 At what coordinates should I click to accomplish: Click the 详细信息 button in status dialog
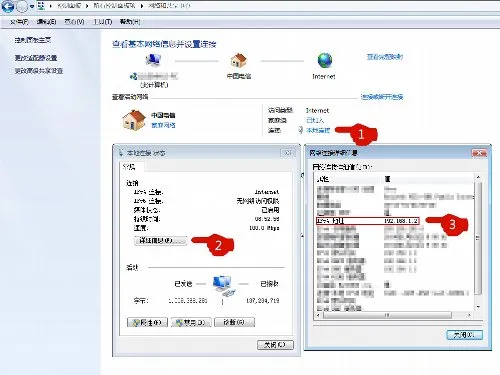pyautogui.click(x=161, y=240)
